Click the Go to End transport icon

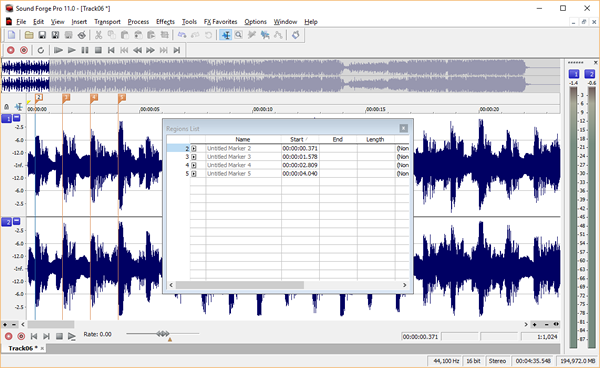pyautogui.click(x=177, y=50)
